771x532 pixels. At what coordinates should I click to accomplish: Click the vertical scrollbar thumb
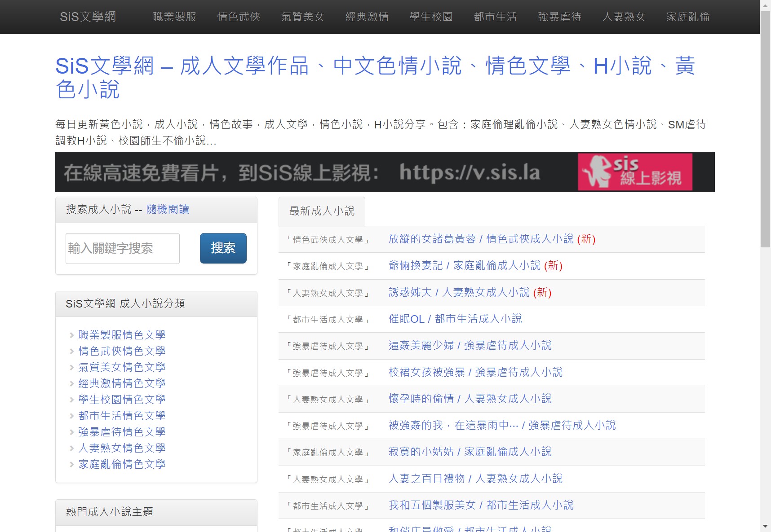(765, 130)
